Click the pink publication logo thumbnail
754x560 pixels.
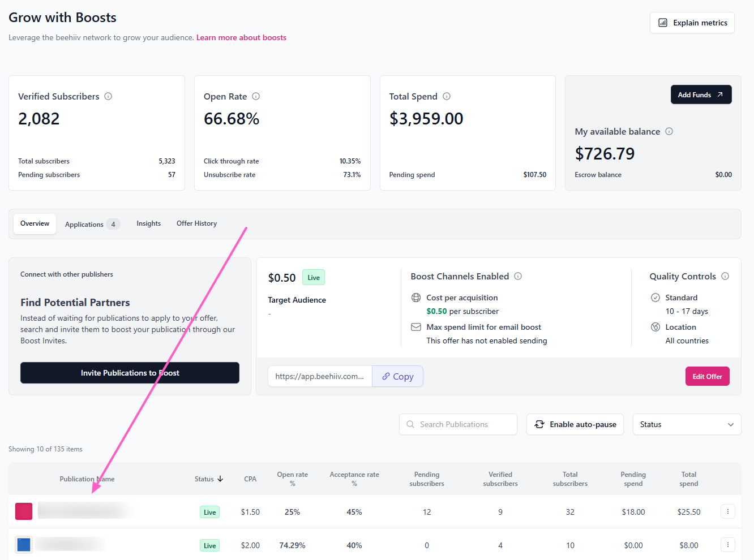[24, 511]
